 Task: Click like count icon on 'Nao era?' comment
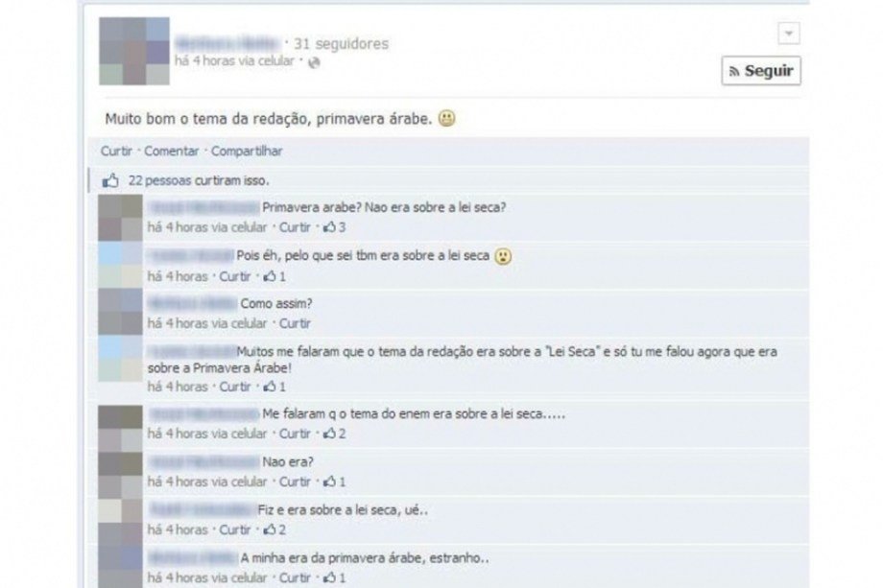coord(329,482)
